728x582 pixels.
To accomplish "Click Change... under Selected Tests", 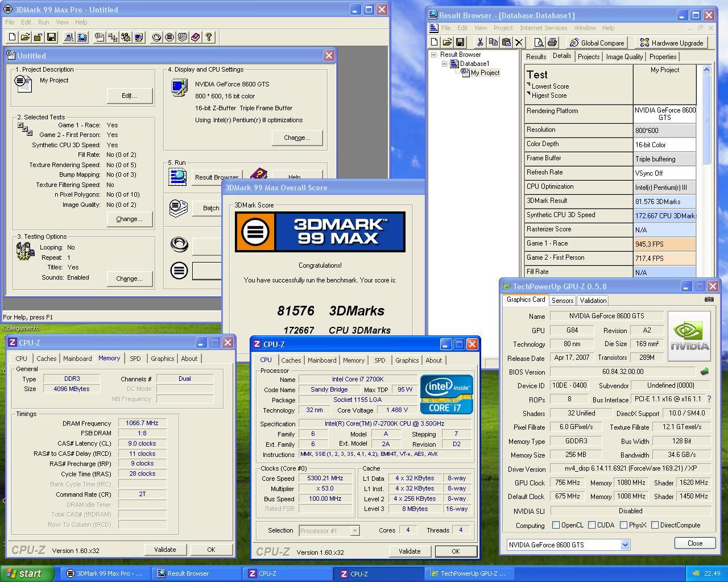I will 129,219.
